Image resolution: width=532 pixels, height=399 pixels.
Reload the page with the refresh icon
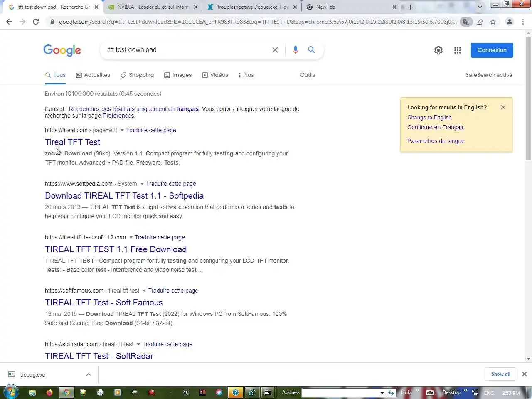tap(36, 22)
